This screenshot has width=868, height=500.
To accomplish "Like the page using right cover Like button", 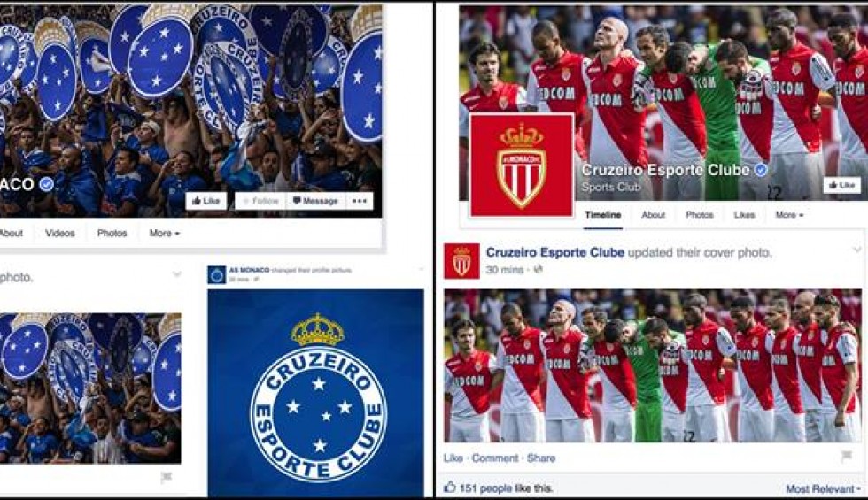I will [x=842, y=185].
